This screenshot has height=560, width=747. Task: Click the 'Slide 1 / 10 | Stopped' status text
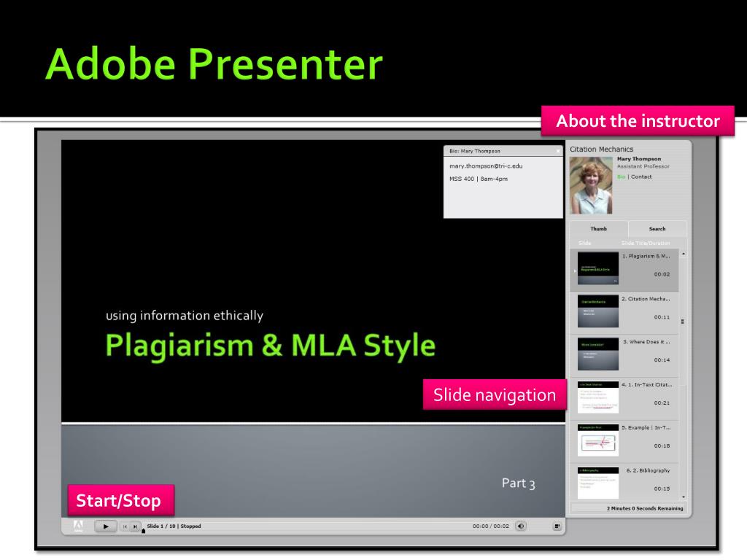click(174, 526)
